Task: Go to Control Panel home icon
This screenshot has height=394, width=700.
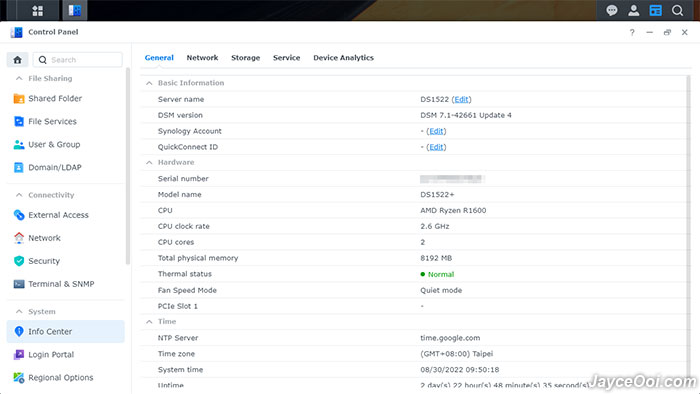Action: pyautogui.click(x=17, y=60)
